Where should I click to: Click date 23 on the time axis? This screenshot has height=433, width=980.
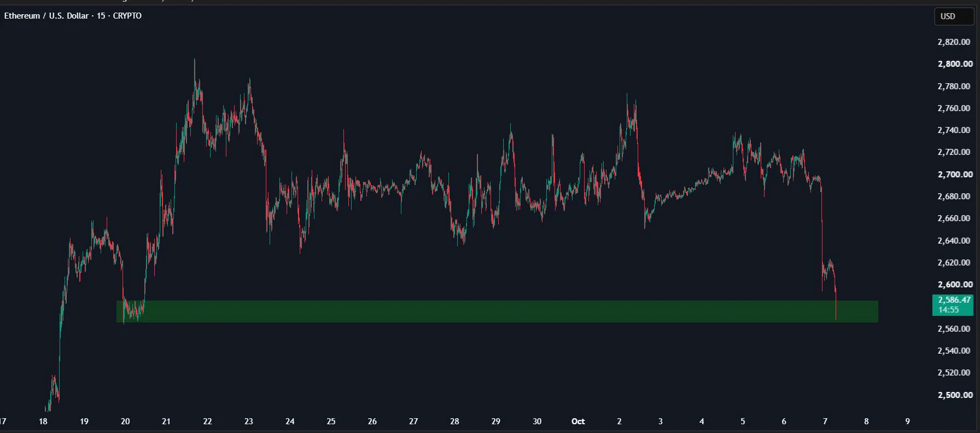249,422
